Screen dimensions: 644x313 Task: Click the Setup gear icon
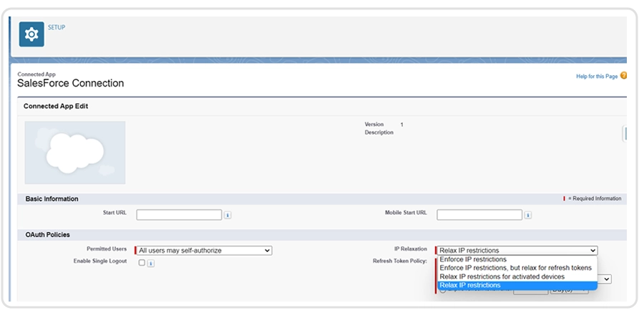point(31,34)
